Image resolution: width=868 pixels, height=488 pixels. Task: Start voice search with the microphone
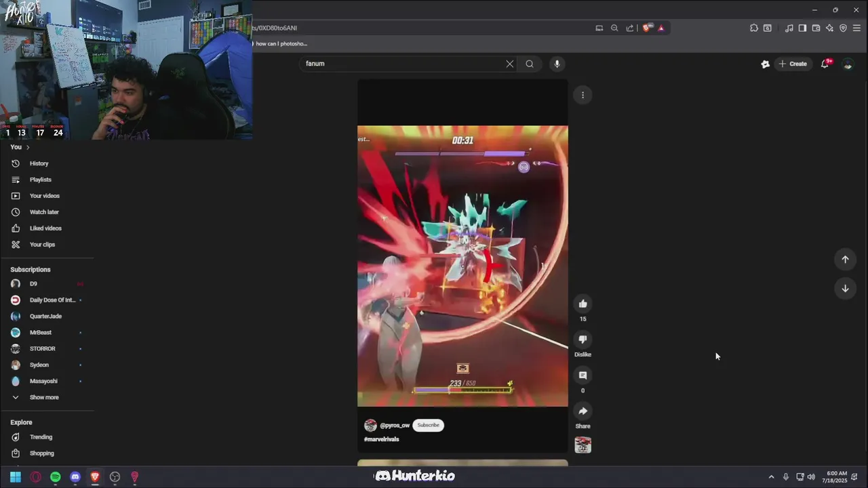[557, 64]
